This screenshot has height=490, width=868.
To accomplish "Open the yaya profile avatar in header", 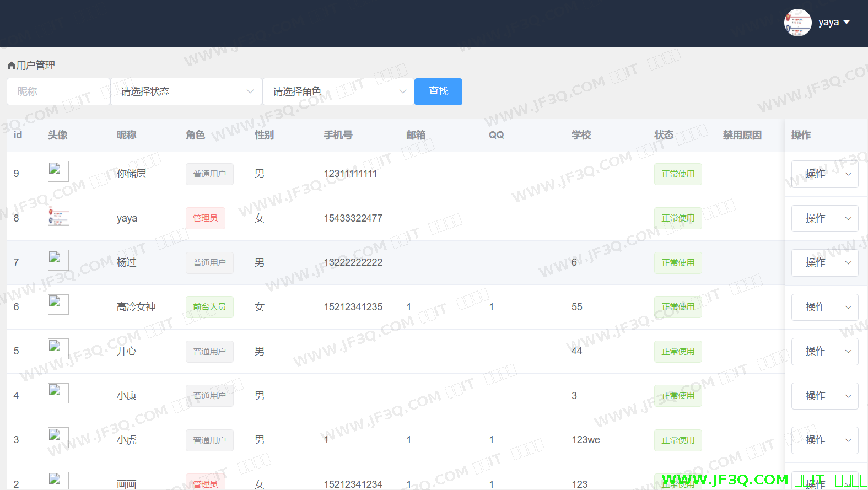I will coord(797,23).
